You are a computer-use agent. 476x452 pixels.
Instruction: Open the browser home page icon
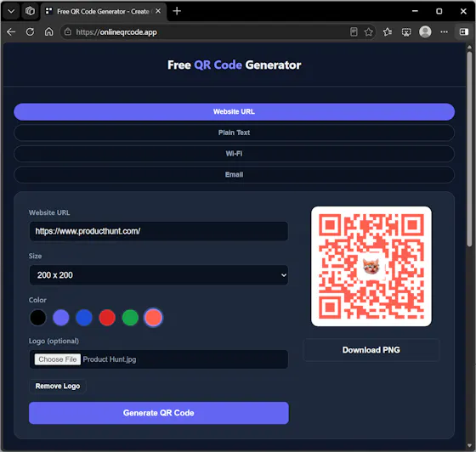click(x=49, y=31)
